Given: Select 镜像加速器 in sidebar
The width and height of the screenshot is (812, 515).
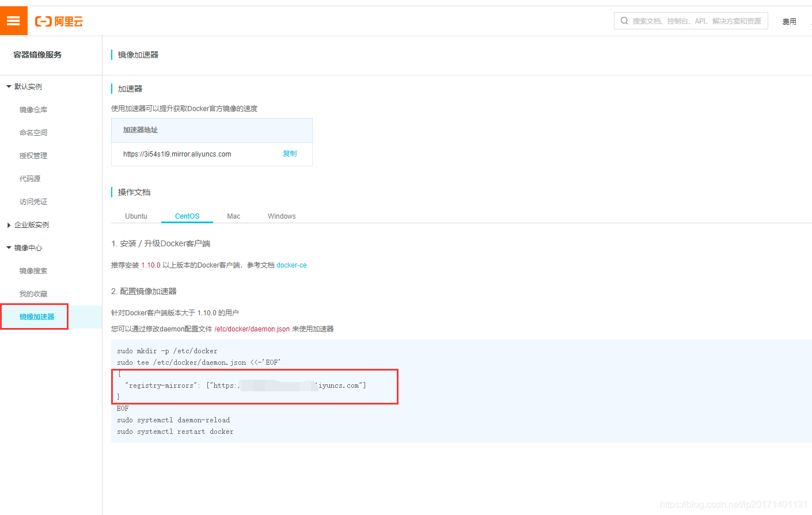Looking at the screenshot, I should click(x=37, y=317).
